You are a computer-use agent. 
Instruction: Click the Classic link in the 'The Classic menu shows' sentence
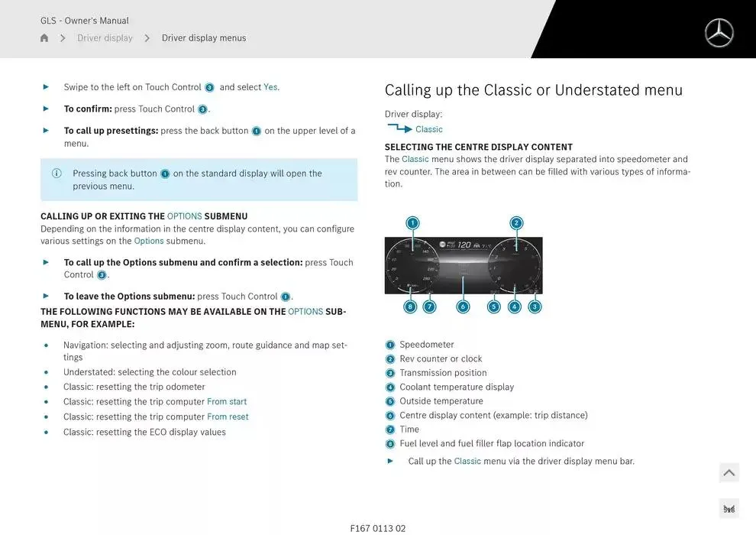pyautogui.click(x=415, y=159)
